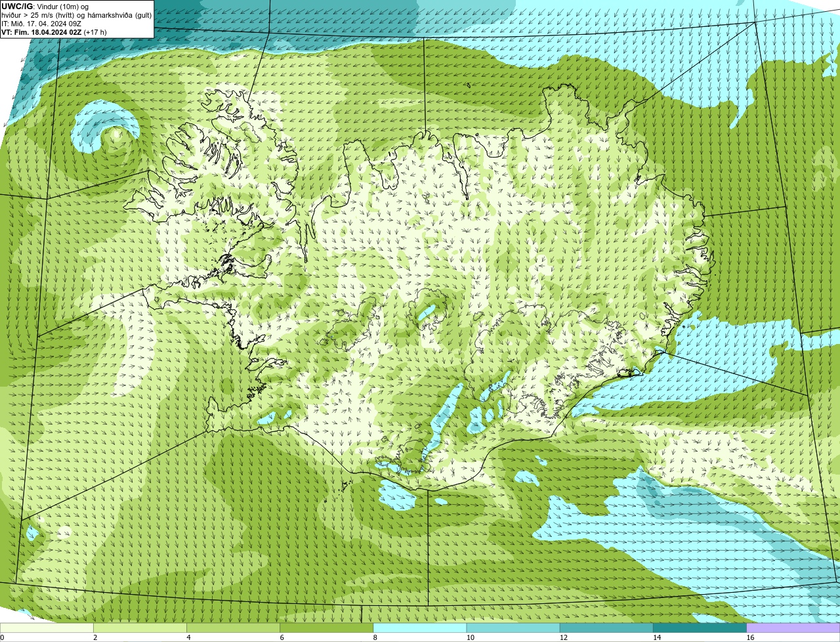The height and width of the screenshot is (642, 840).
Task: Pick the 4–6 m/s green legend swatch
Action: (233, 628)
